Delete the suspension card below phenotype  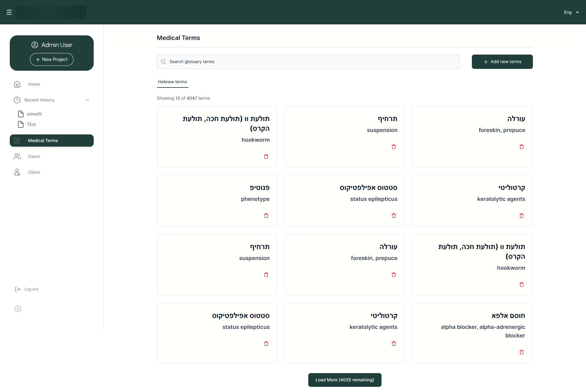[266, 275]
